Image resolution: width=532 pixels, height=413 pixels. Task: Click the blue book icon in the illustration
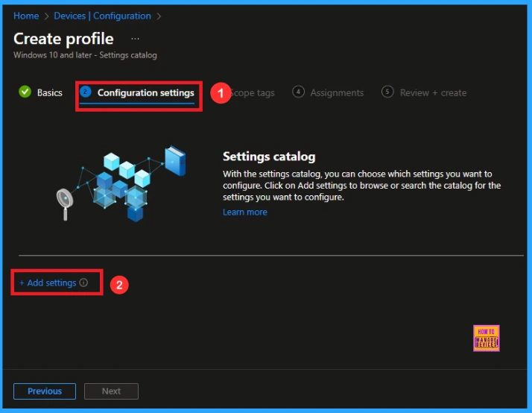[175, 161]
